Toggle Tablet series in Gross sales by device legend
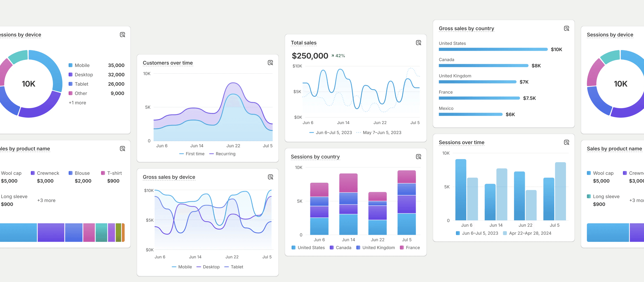 [233, 267]
